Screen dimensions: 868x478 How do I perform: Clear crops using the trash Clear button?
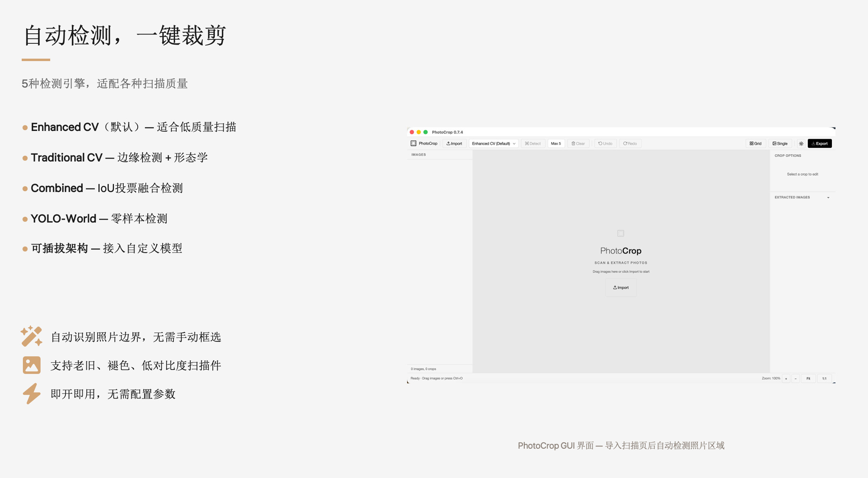[x=578, y=143]
